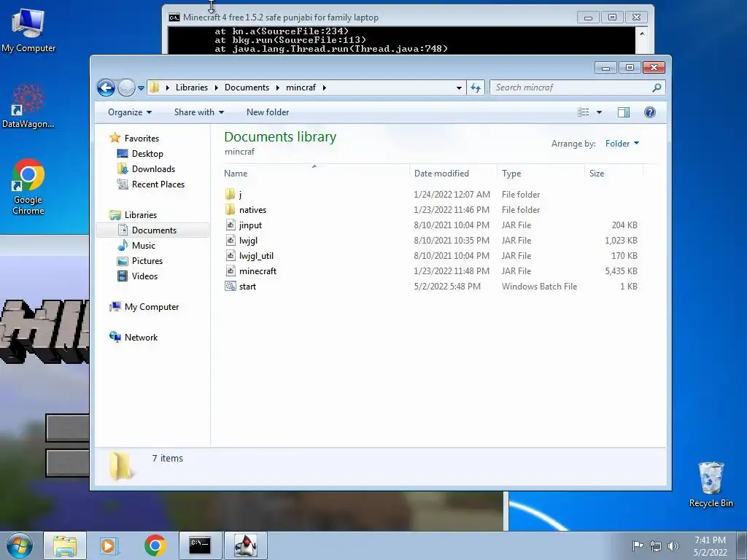
Task: Select the natives folder
Action: click(x=252, y=209)
